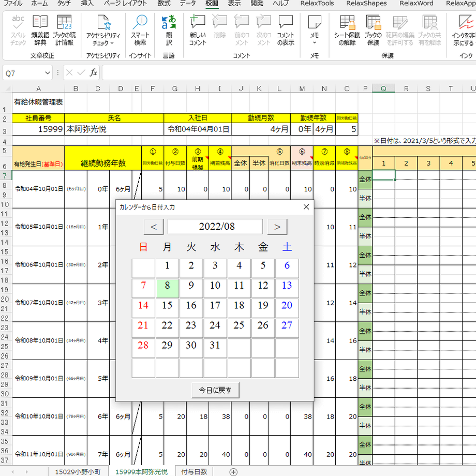Open the RelaxShapes ribbon tab
This screenshot has width=476, height=476.
(366, 3)
